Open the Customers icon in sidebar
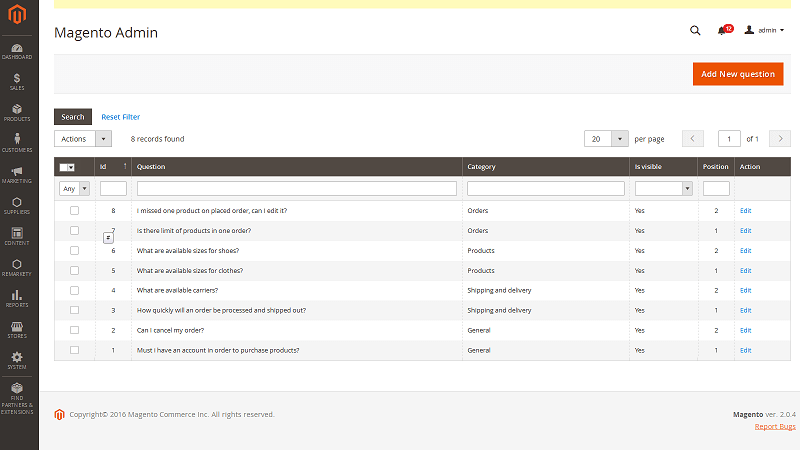This screenshot has height=450, width=800. coord(19,142)
